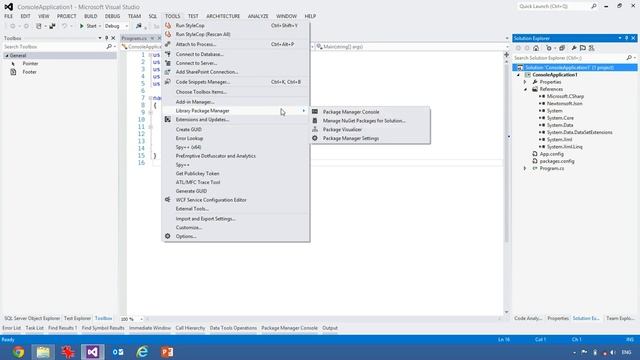Toggle auto-hide pin on Toolbox panel
640x360 pixels.
107,38
